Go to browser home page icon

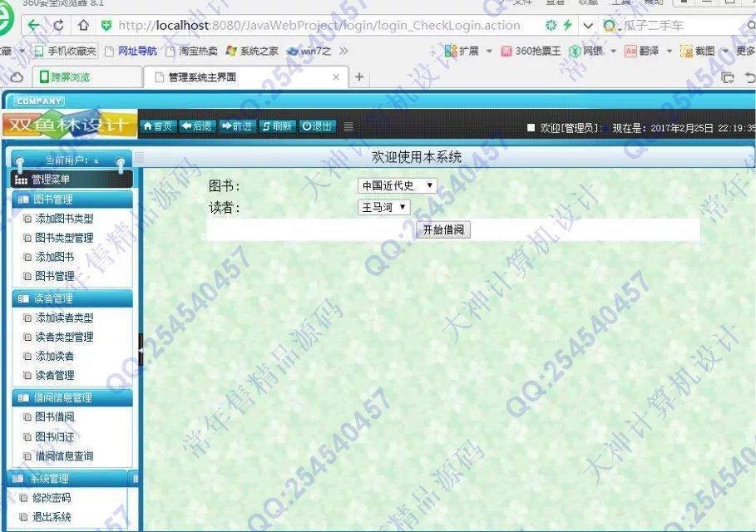click(x=83, y=25)
